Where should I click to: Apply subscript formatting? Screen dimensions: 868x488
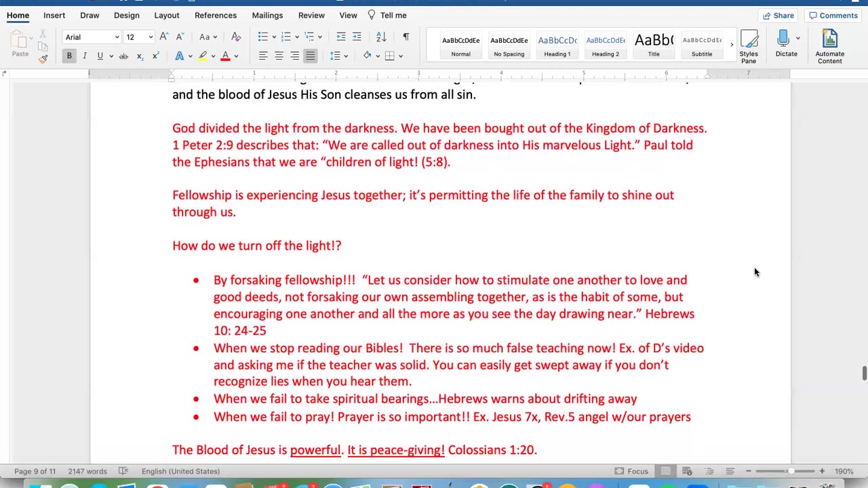140,56
